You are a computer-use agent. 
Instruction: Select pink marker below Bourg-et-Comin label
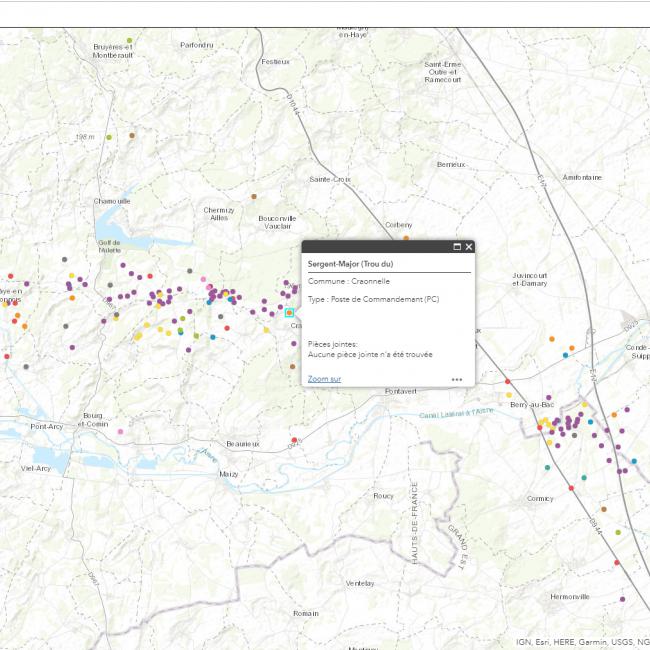(x=121, y=432)
